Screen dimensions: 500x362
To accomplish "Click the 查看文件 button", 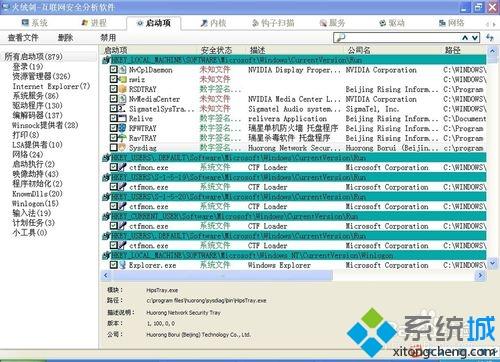I will click(x=23, y=38).
